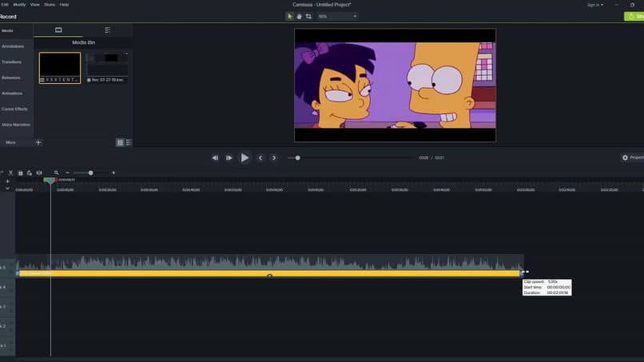Select the Pan hand tool above canvas
The image size is (644, 362).
(x=299, y=17)
